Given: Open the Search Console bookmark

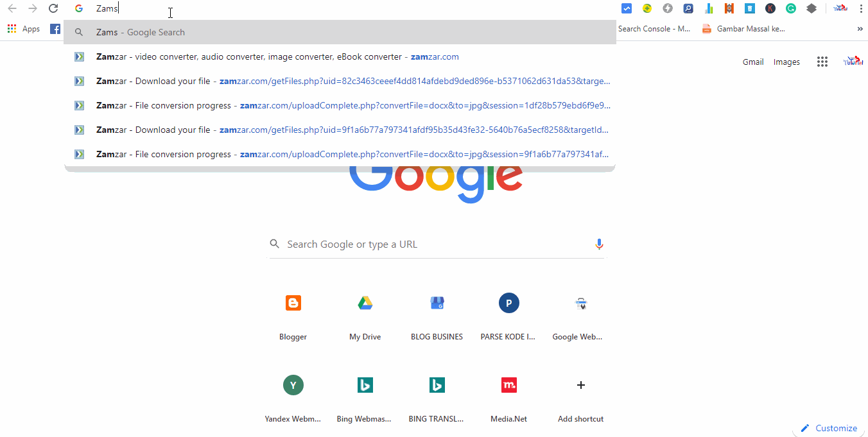Looking at the screenshot, I should [x=654, y=29].
